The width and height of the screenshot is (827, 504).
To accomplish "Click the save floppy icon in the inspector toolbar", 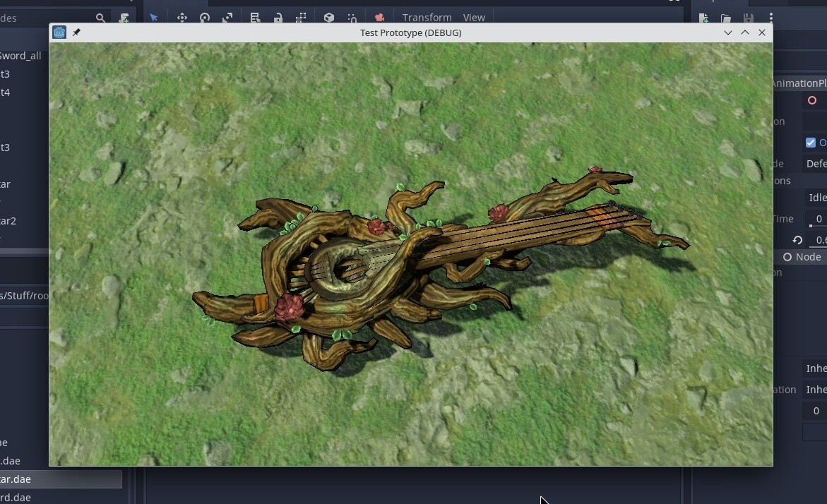I will click(x=749, y=18).
